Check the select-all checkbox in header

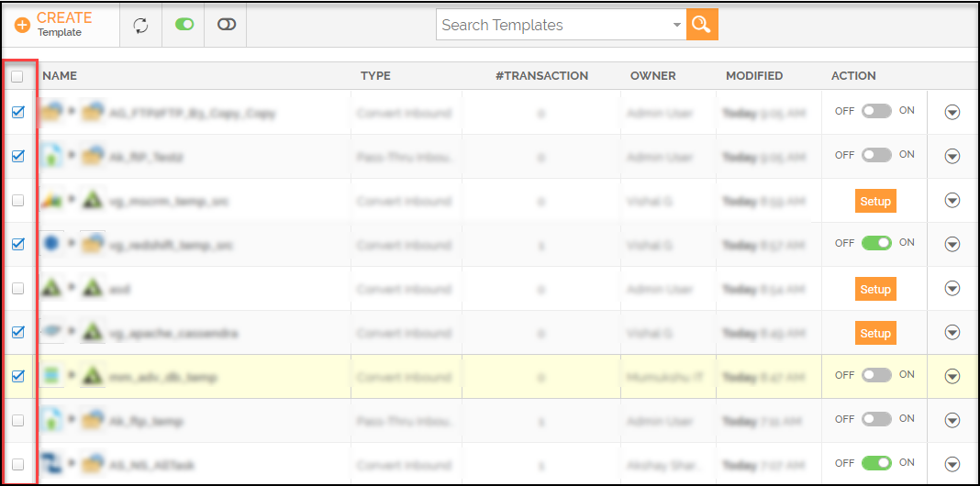point(17,76)
